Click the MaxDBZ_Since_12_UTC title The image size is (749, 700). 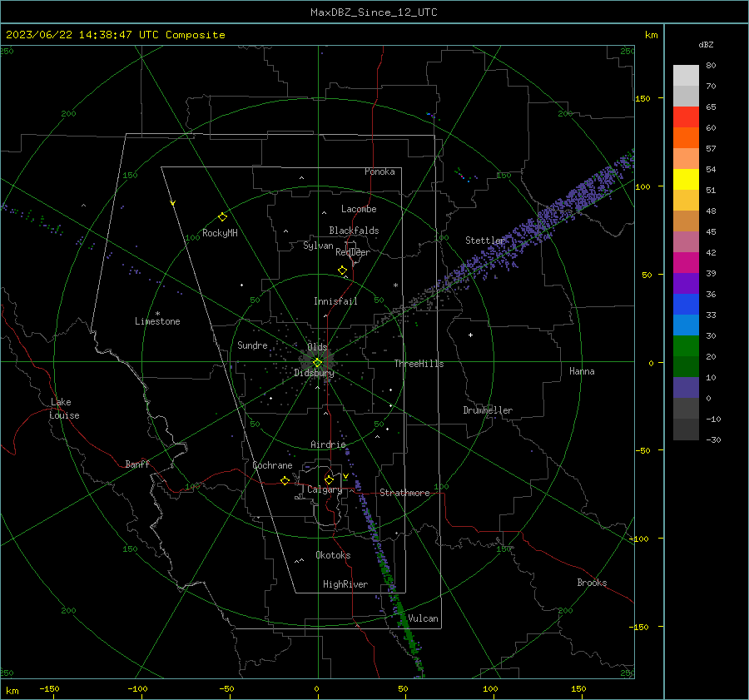(374, 12)
